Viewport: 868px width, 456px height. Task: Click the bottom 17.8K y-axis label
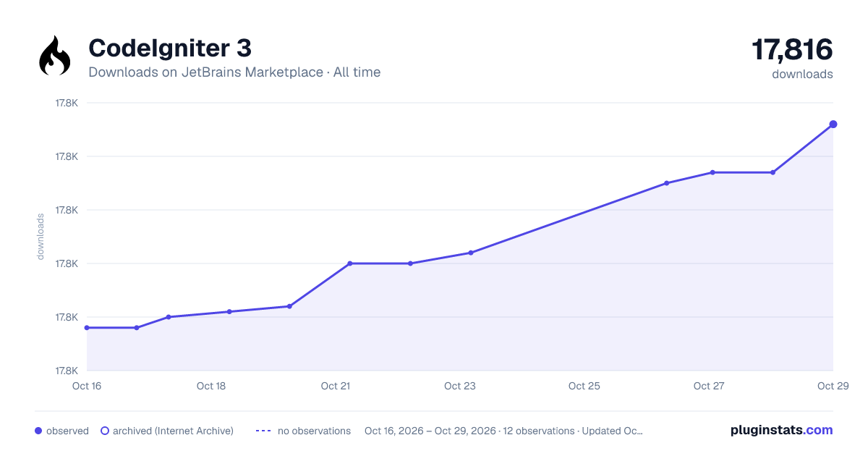tap(67, 371)
